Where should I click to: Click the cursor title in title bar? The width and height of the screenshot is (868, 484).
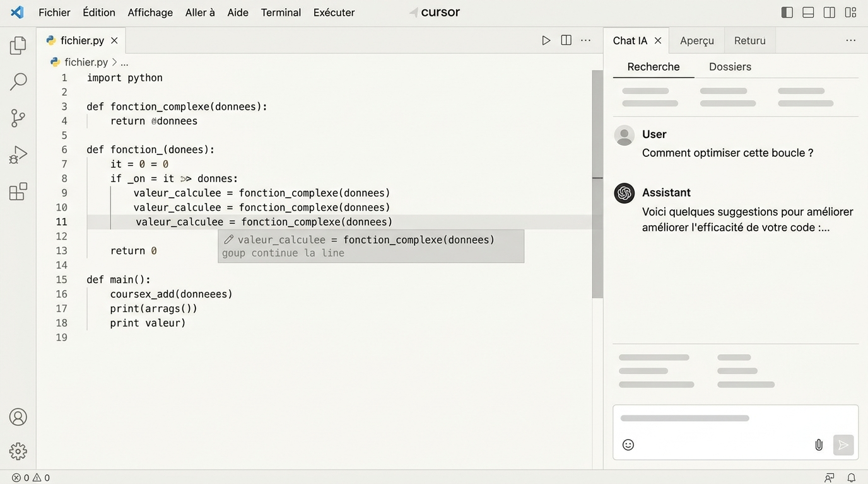(440, 13)
